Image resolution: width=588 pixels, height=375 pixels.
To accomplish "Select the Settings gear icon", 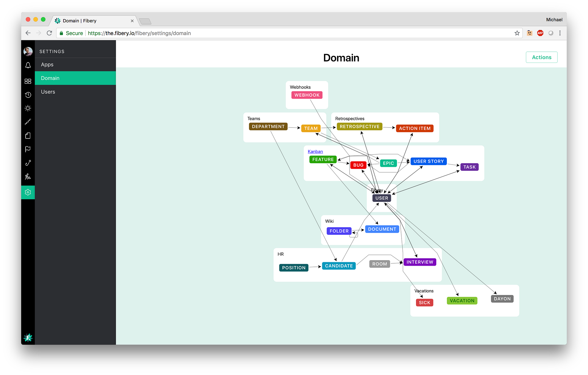I will pyautogui.click(x=28, y=192).
